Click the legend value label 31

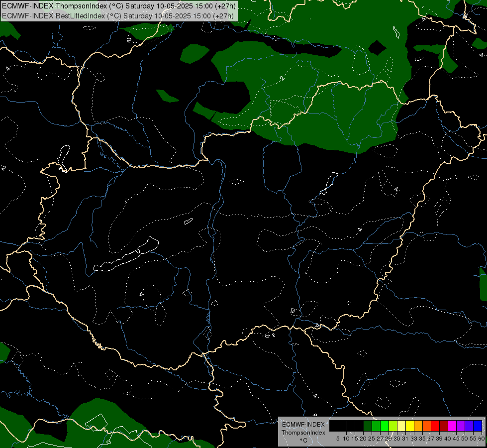coord(405,439)
